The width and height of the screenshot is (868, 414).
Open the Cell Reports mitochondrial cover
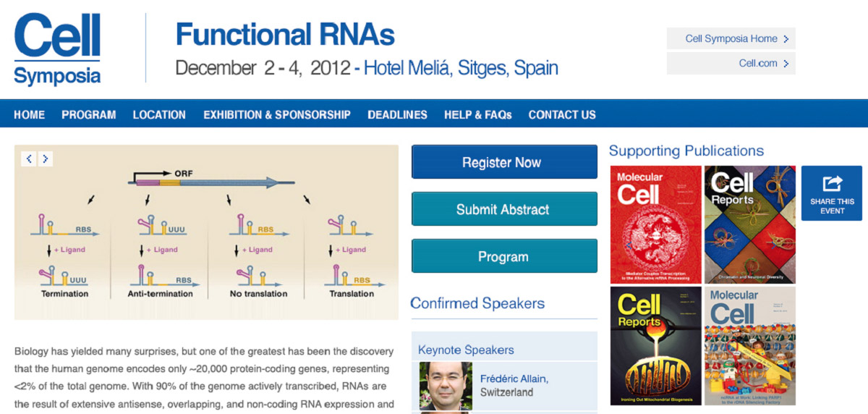coord(655,345)
